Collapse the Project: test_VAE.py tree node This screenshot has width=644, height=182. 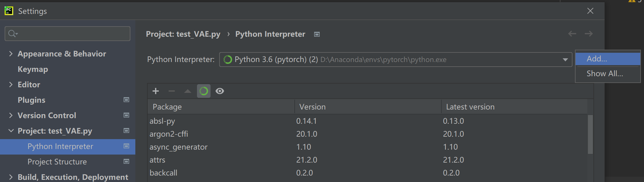[x=11, y=131]
